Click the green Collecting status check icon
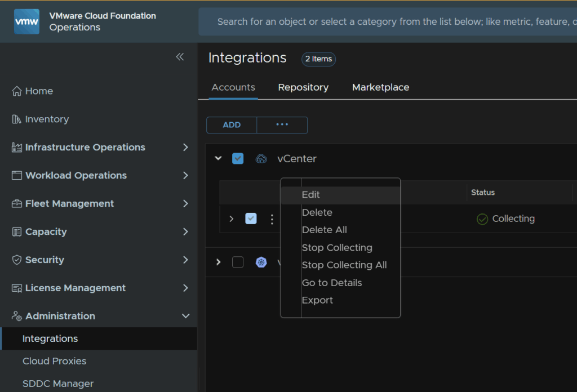The width and height of the screenshot is (577, 392). click(482, 219)
